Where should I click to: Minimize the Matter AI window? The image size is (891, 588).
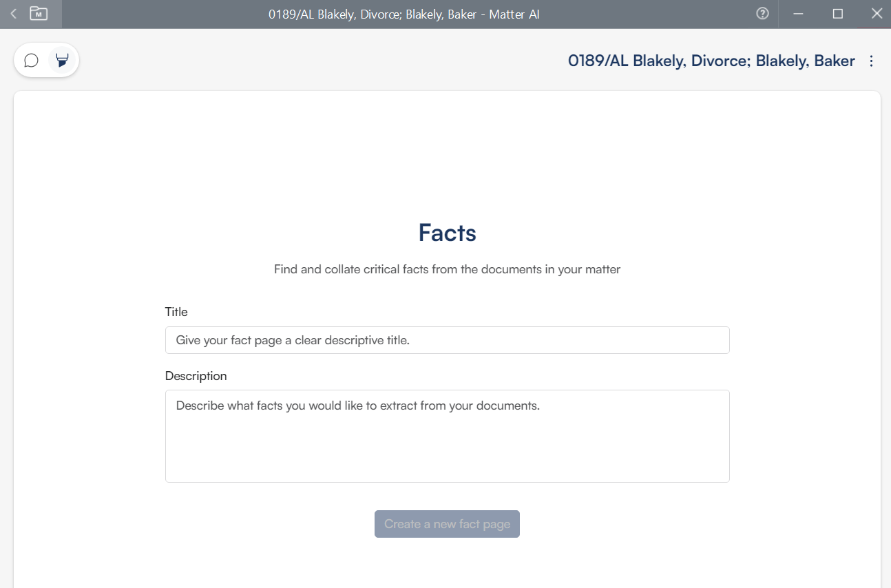point(799,14)
